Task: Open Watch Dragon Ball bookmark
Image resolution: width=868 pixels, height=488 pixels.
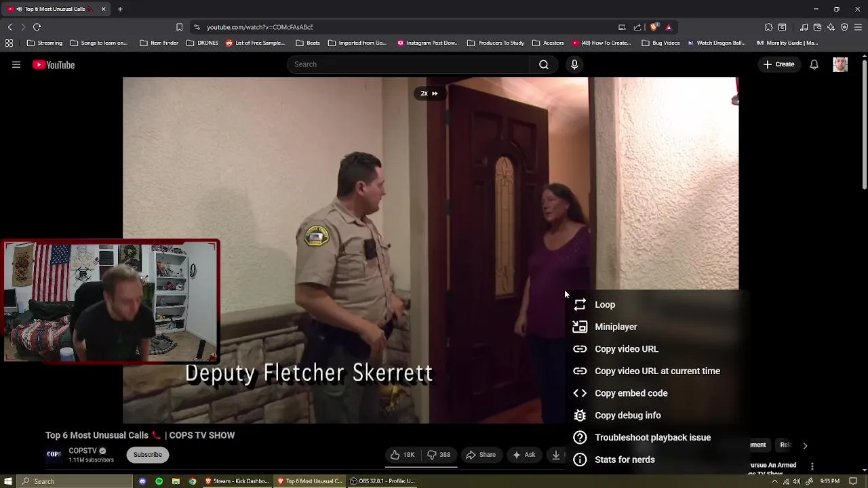Action: pyautogui.click(x=717, y=43)
